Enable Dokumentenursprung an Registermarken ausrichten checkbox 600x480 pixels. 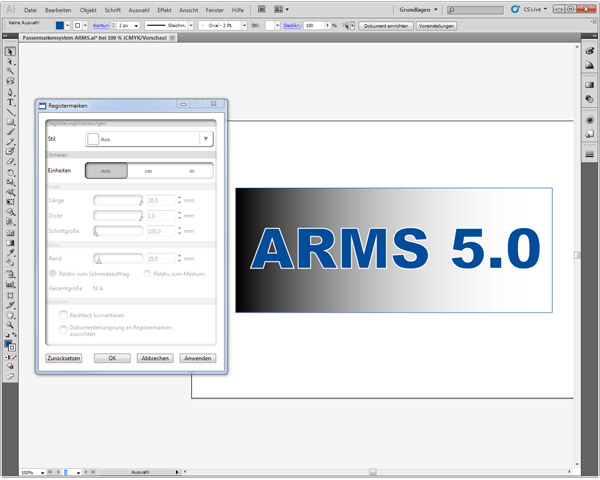63,330
